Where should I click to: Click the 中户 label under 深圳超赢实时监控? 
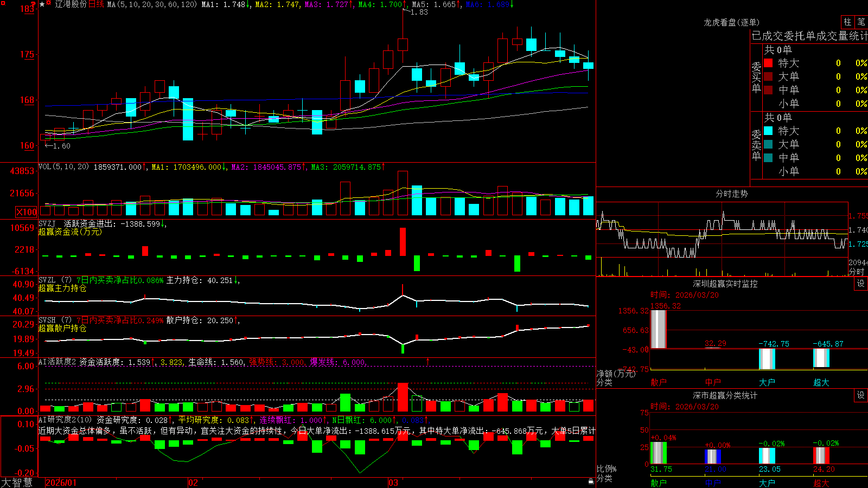tap(713, 382)
